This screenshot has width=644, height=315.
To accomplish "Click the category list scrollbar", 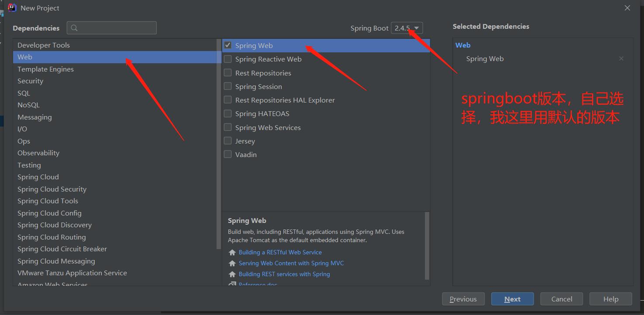I will pos(219,144).
